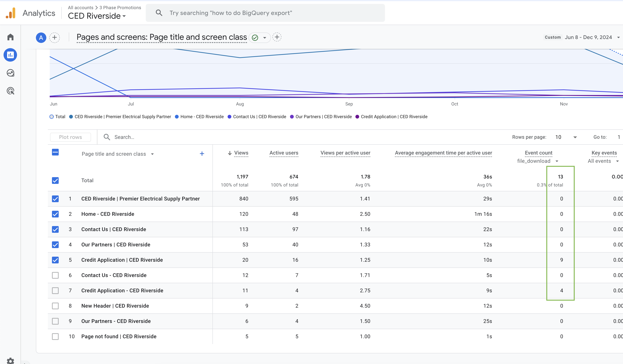Check the New Header | CED Riverside row

55,306
